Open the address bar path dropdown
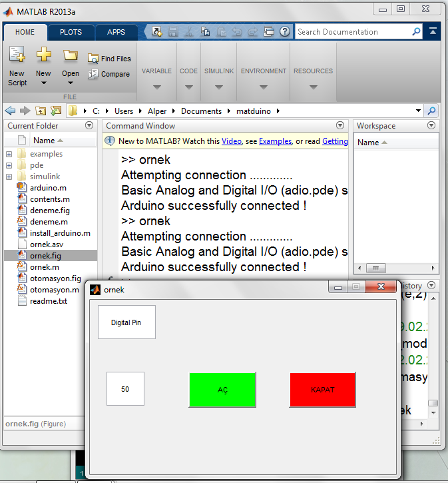Screen dimensions: 448x483 pyautogui.click(x=418, y=111)
